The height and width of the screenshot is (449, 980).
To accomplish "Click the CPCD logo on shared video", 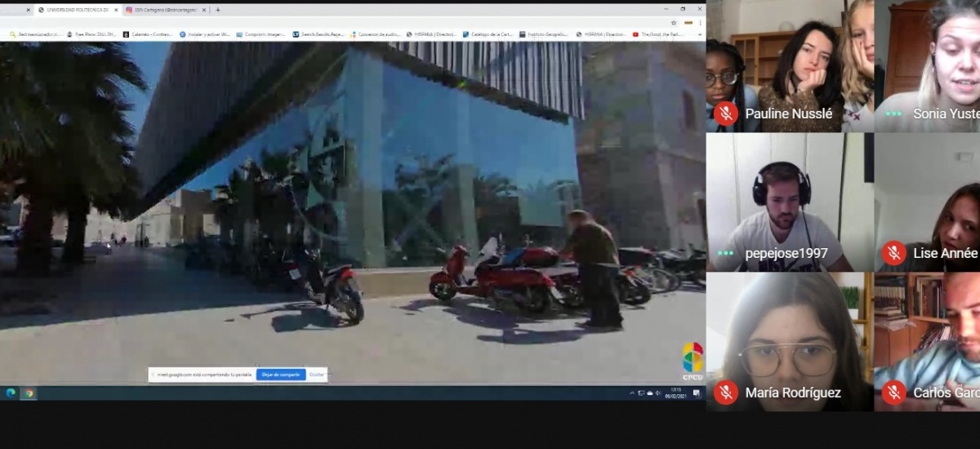I will (x=693, y=362).
